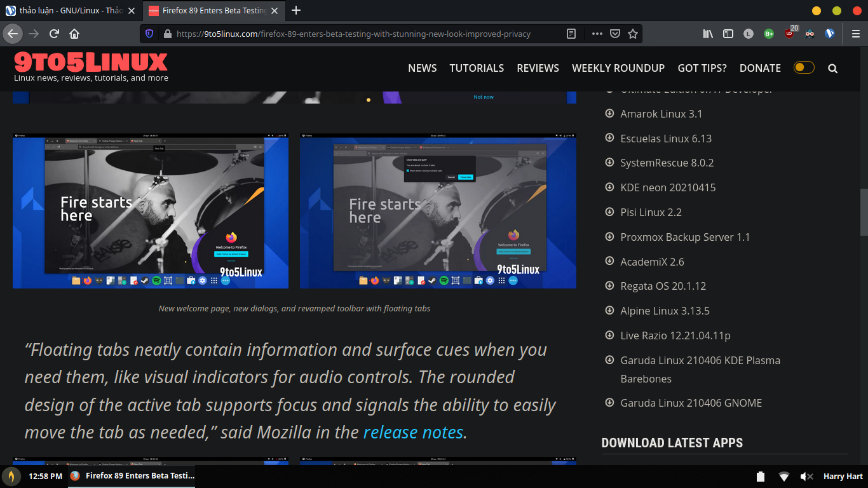Open the Library bookmarks and history
Image resolution: width=868 pixels, height=488 pixels.
point(708,34)
